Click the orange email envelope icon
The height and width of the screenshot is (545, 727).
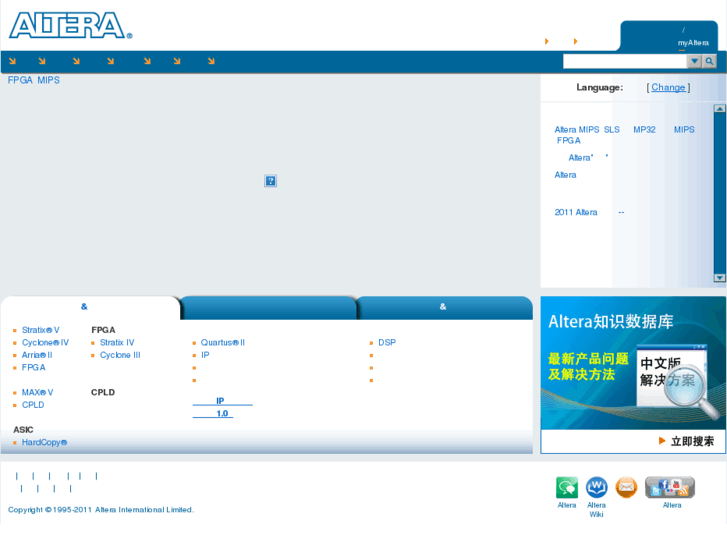626,487
